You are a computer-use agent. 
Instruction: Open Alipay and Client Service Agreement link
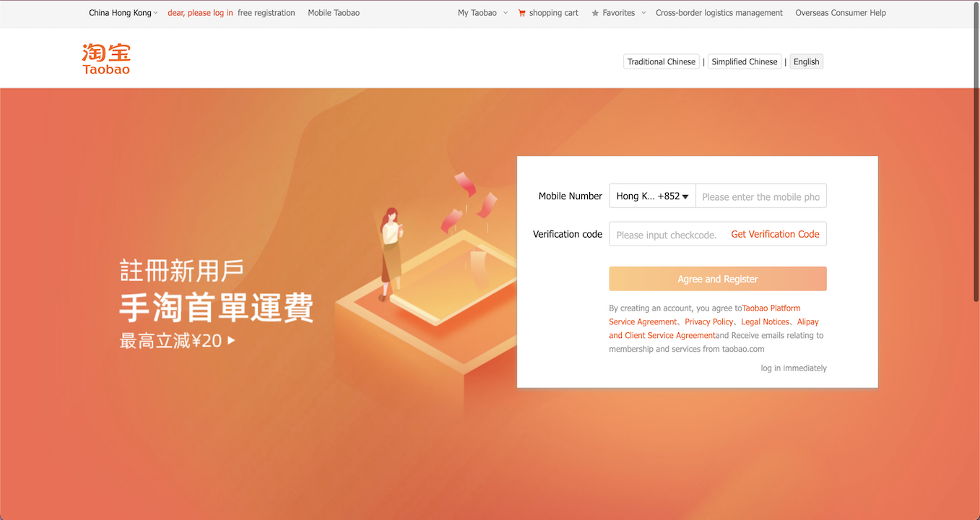pos(714,329)
